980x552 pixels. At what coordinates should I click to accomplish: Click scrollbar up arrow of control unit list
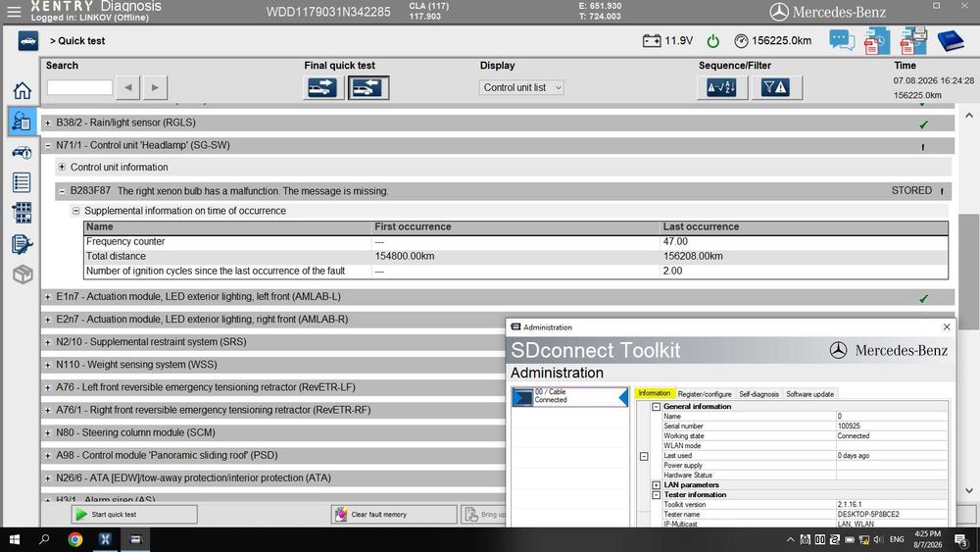[x=969, y=115]
